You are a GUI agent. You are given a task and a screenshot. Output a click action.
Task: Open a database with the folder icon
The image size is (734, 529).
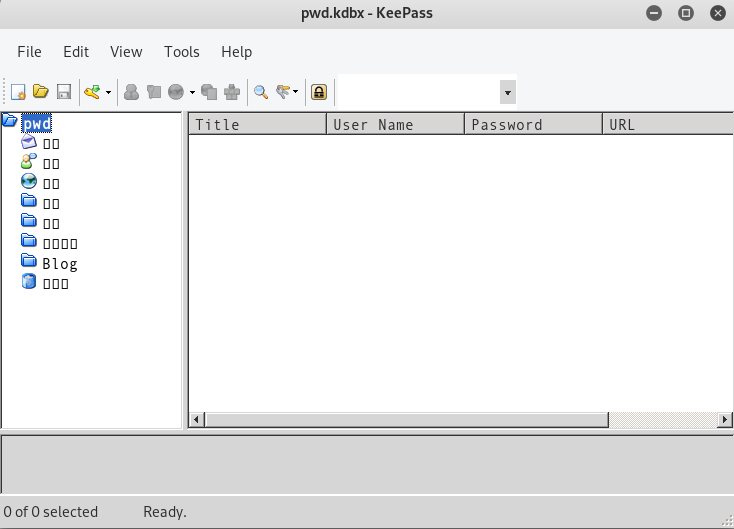[x=41, y=91]
